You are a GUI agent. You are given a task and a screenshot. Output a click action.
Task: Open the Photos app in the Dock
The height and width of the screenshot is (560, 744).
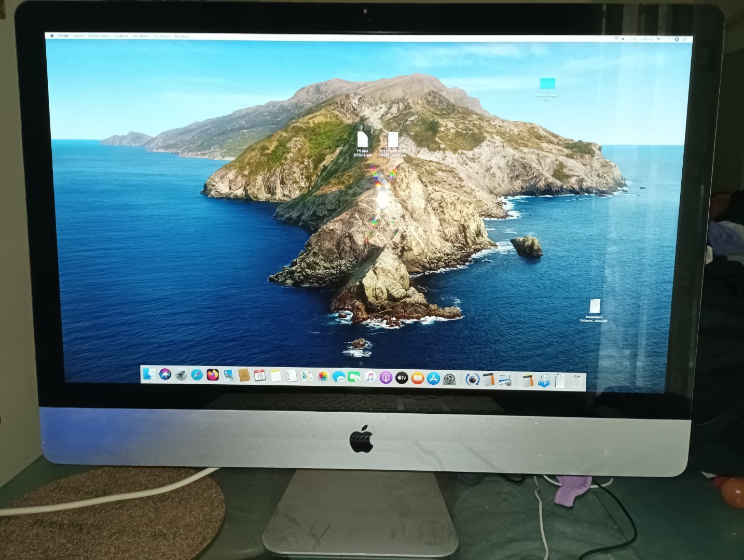click(x=323, y=377)
